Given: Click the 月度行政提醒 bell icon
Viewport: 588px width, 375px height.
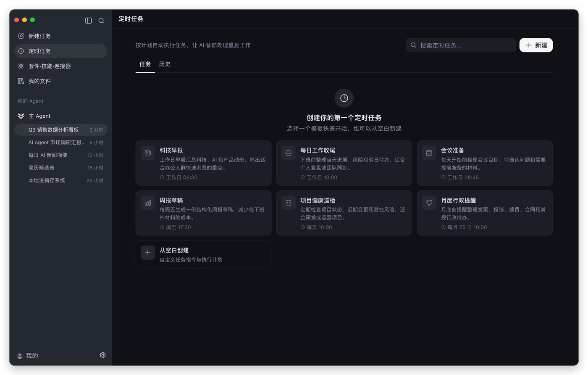Looking at the screenshot, I should 429,203.
